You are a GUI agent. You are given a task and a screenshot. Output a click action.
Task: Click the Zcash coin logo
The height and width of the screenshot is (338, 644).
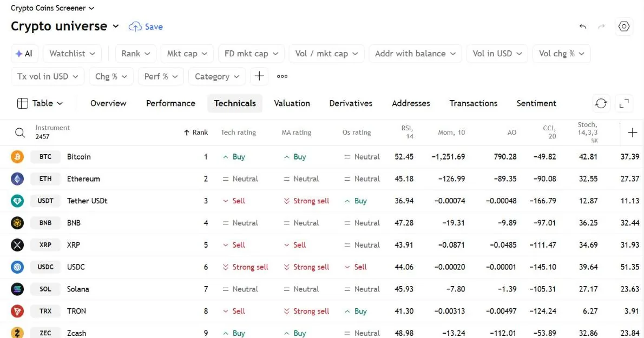pyautogui.click(x=17, y=333)
